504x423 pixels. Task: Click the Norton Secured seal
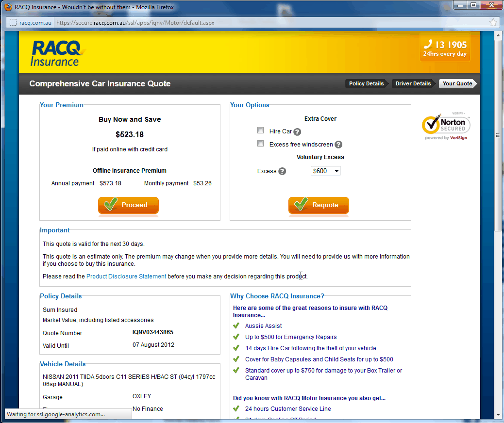(x=446, y=126)
